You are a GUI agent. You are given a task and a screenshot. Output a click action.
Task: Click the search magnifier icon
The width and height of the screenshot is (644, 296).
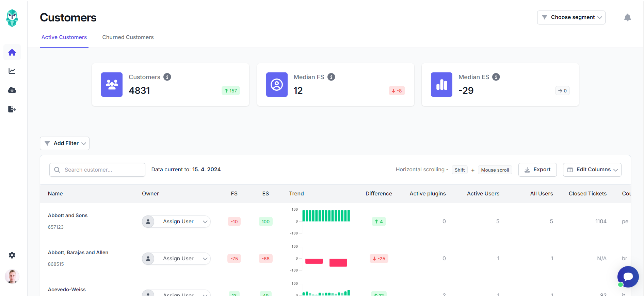pos(57,170)
